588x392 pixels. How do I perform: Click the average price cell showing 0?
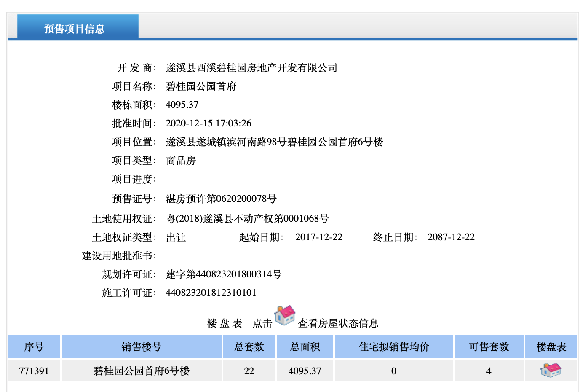tap(394, 371)
